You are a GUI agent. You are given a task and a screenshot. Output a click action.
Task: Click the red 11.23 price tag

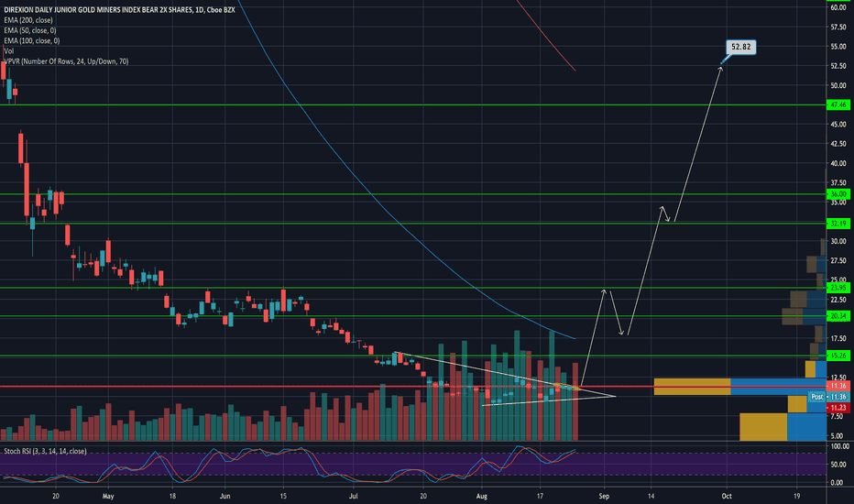click(x=838, y=408)
